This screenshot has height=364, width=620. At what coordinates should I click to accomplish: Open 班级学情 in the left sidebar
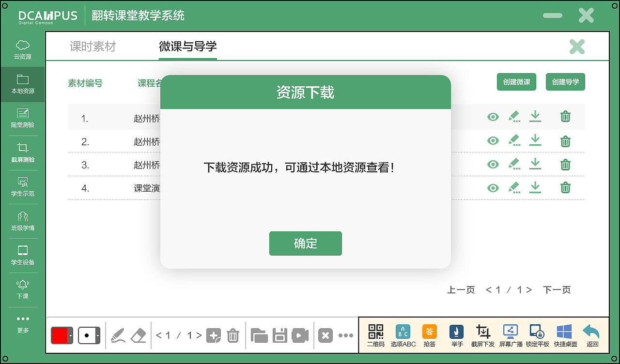[x=22, y=221]
